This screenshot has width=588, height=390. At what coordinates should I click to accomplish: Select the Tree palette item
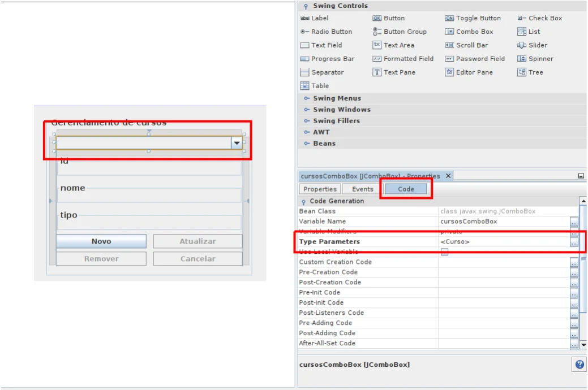tap(530, 72)
